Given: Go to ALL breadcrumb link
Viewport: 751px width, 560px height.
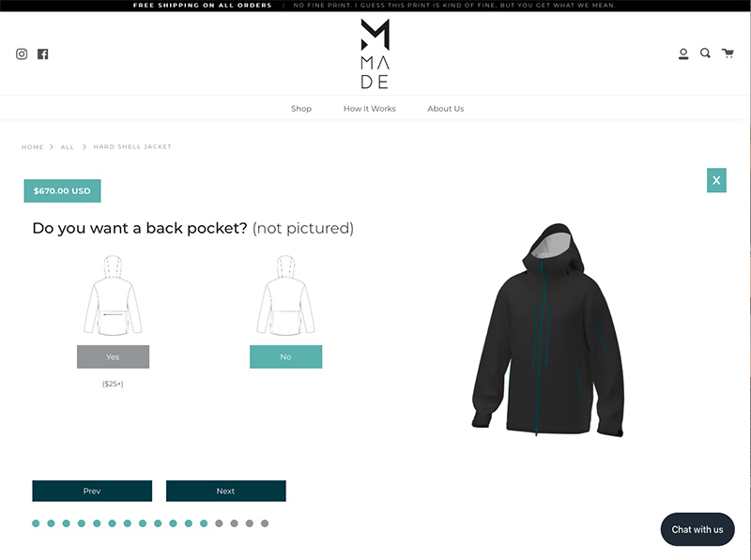Looking at the screenshot, I should [x=68, y=147].
